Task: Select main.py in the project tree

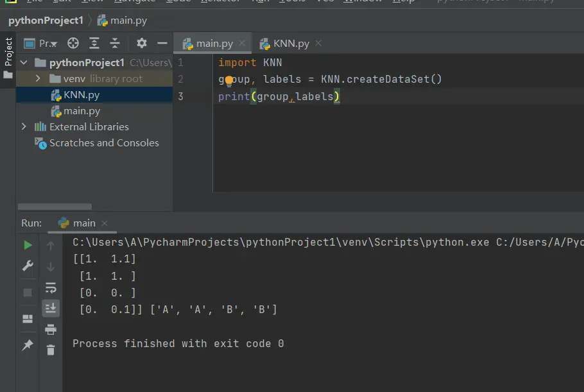Action: click(x=94, y=111)
